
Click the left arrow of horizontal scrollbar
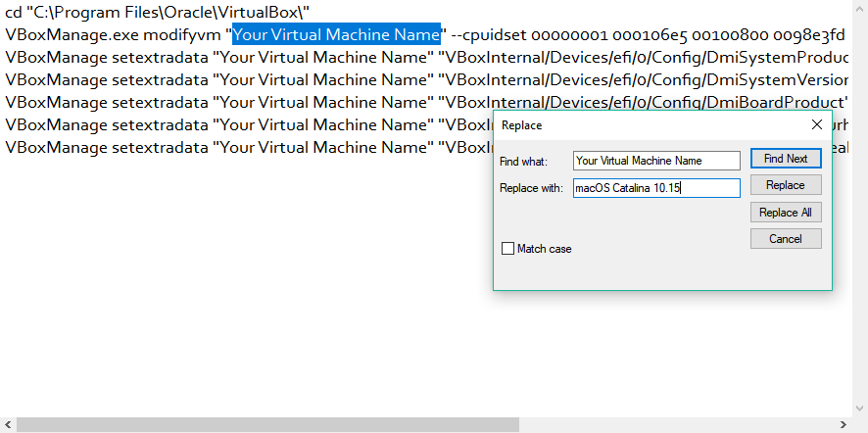(8, 425)
